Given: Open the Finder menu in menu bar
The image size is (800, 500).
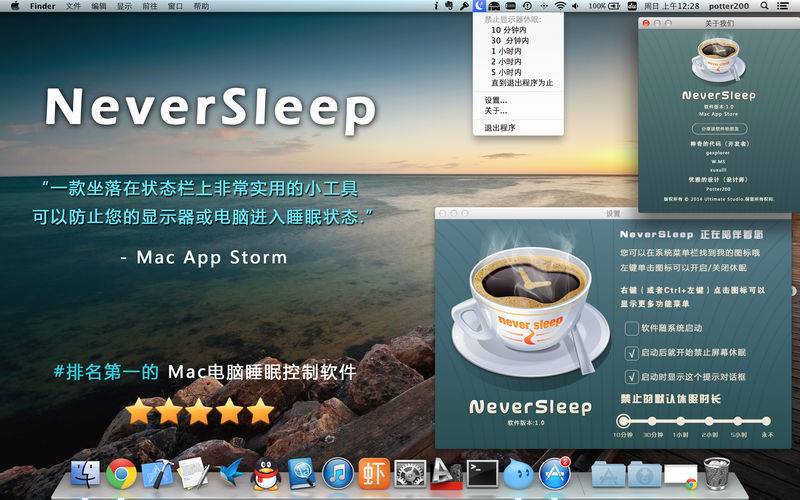Looking at the screenshot, I should [43, 6].
